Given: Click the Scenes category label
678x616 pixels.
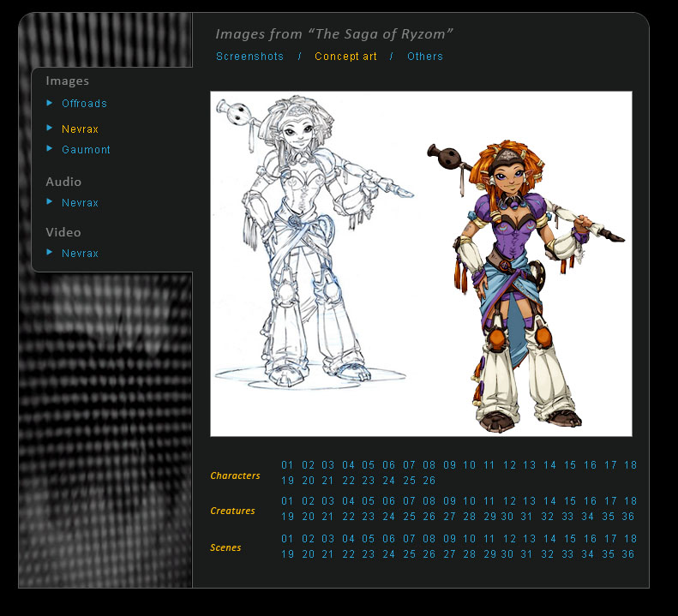Looking at the screenshot, I should (225, 547).
